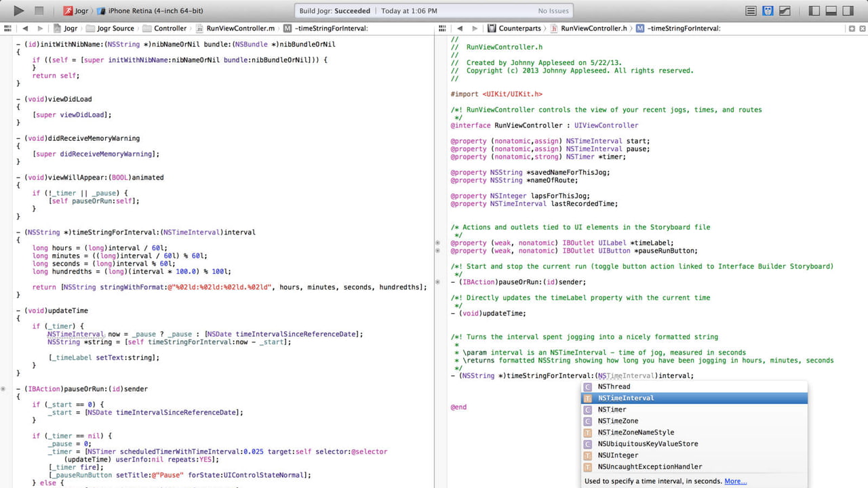Toggle the Navigator sidebar
Viewport: 868px width, 488px height.
(x=814, y=11)
